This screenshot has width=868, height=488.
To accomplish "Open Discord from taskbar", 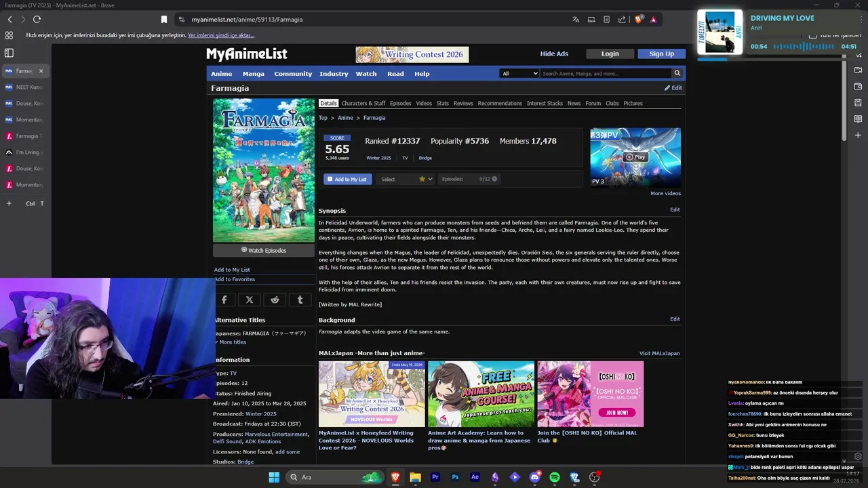I will tap(534, 477).
